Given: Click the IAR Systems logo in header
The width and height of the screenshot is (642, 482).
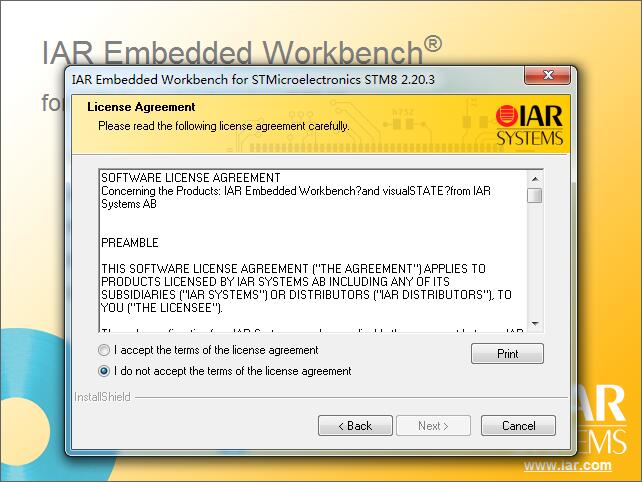Looking at the screenshot, I should [529, 126].
